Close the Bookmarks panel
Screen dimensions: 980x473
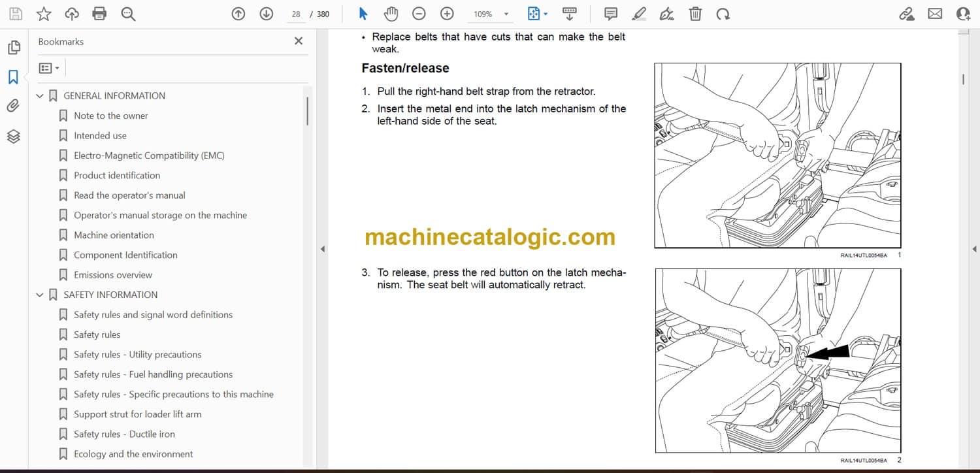[x=299, y=41]
